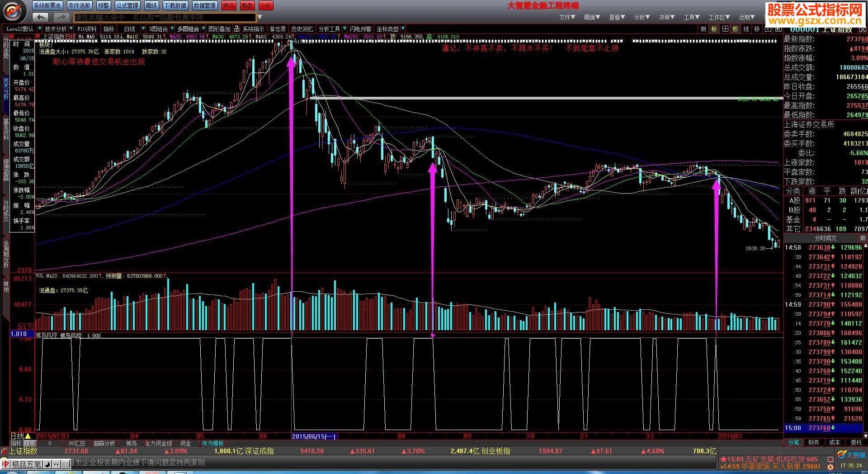868x474 pixels.
Task: Select the 技术分析 side tab
Action: tap(6, 88)
